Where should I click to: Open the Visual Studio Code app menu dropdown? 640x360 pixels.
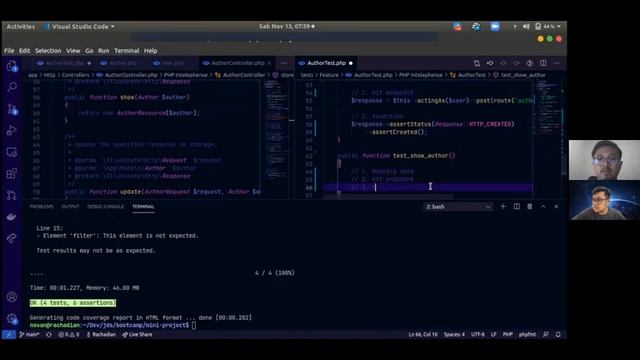click(80, 27)
